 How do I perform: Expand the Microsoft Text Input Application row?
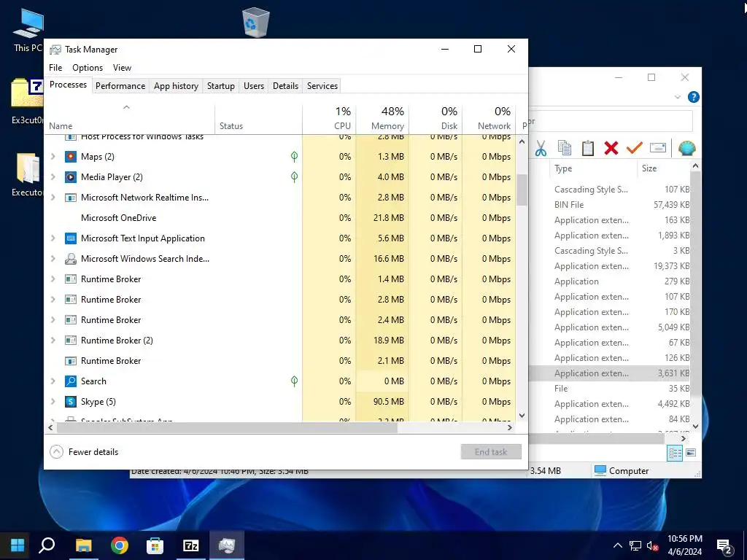coord(53,238)
